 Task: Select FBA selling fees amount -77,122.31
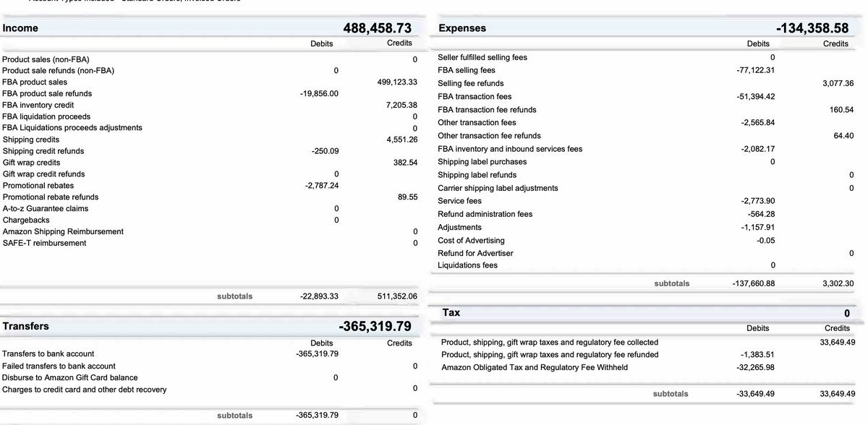755,70
